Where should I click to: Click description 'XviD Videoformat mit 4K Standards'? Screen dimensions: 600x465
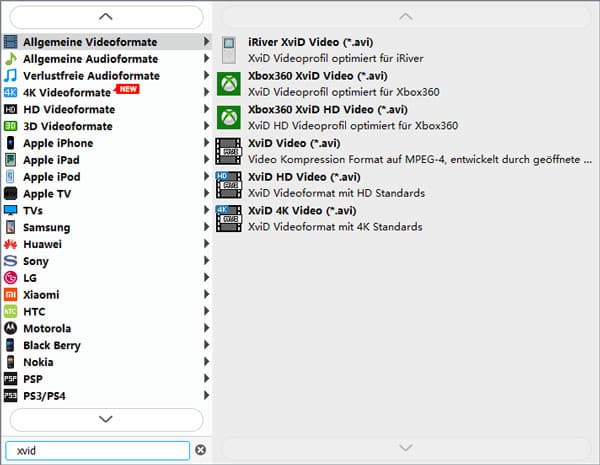point(335,227)
